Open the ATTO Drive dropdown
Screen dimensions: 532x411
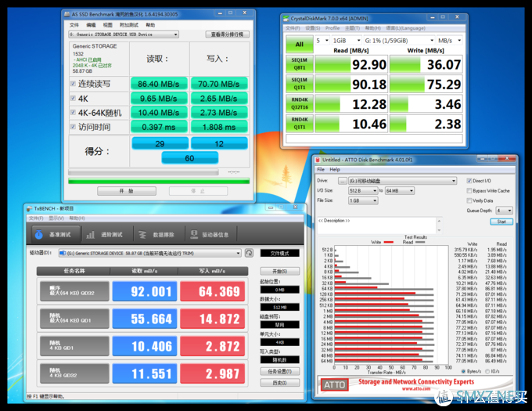(x=403, y=181)
